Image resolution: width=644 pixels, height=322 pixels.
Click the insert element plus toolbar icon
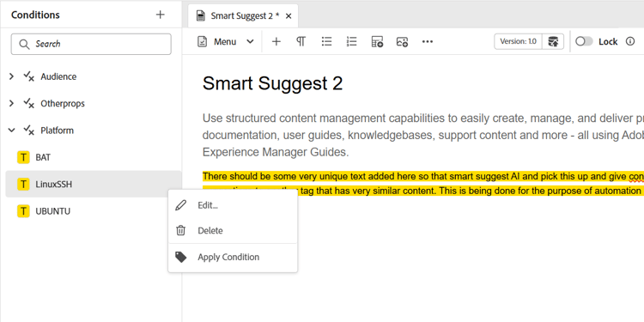276,41
